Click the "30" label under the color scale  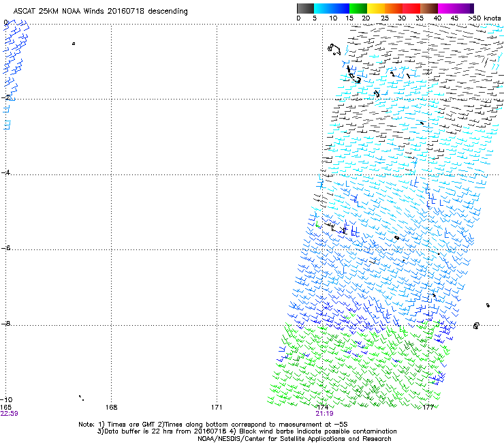tap(402, 18)
